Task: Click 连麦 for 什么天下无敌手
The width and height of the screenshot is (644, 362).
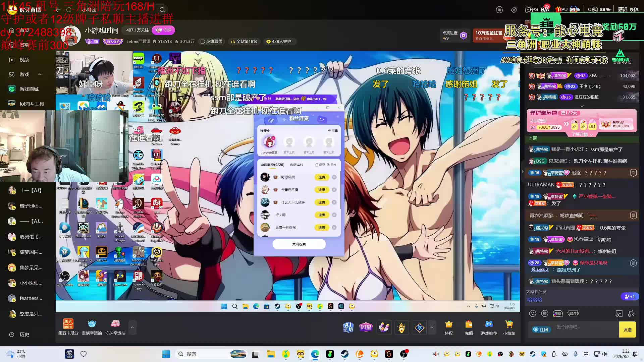Action: point(322,202)
